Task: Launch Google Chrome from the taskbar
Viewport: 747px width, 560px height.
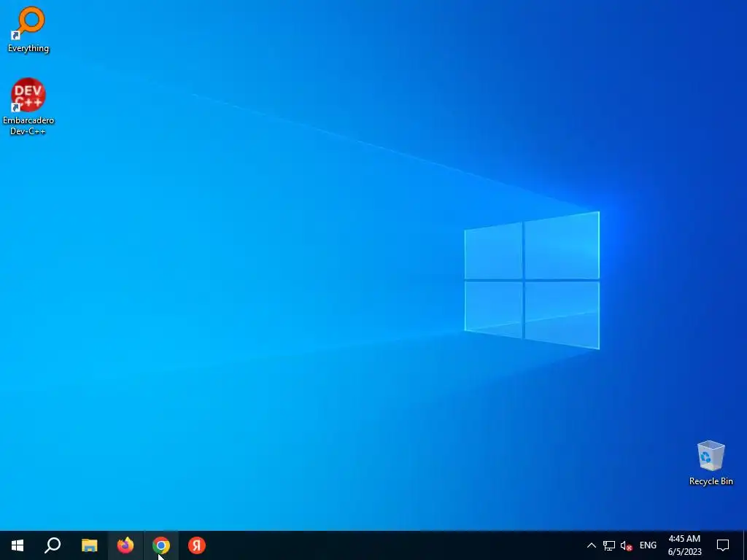Action: click(161, 545)
